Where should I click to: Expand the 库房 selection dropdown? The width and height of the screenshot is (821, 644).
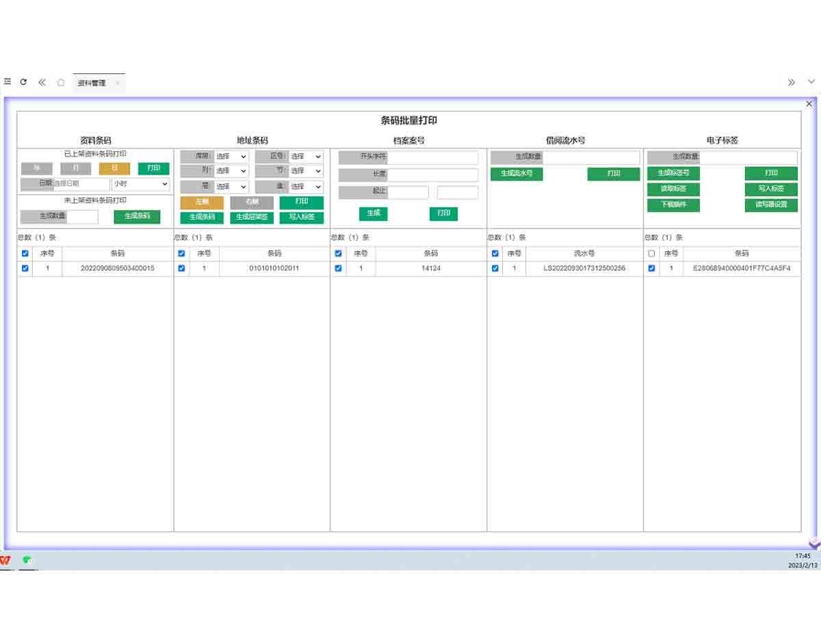[x=232, y=157]
